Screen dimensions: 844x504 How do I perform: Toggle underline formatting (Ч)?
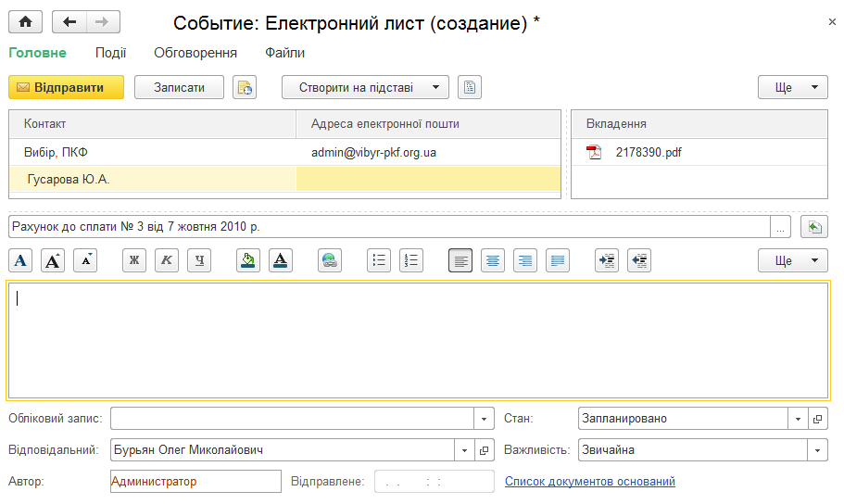pyautogui.click(x=199, y=260)
